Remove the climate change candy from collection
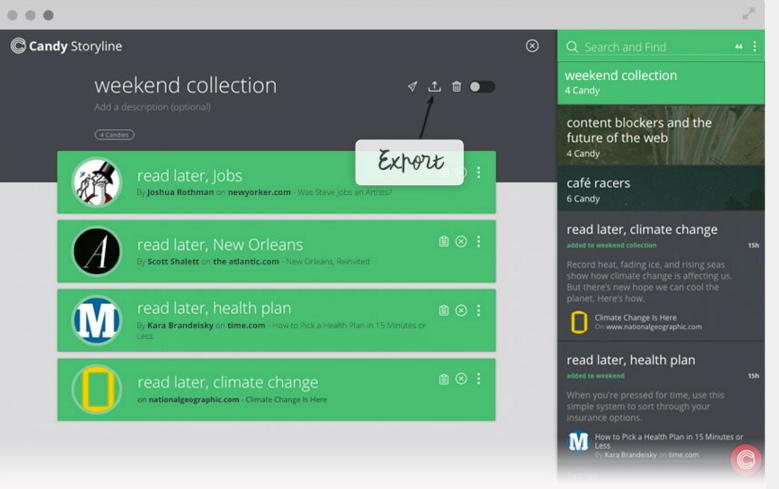This screenshot has width=779, height=489. (461, 379)
